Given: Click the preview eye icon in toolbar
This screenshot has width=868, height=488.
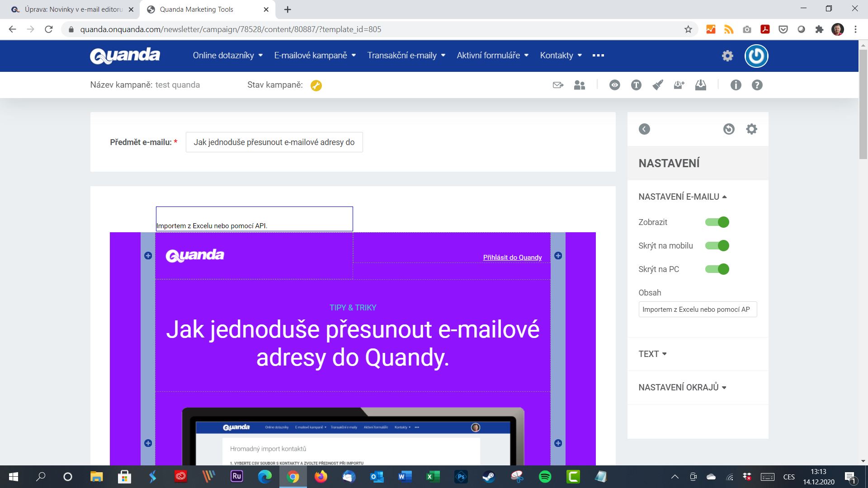Looking at the screenshot, I should coord(614,85).
